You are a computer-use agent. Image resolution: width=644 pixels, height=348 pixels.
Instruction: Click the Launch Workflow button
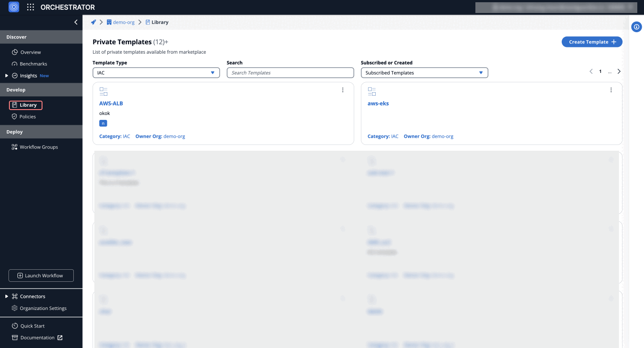click(x=41, y=276)
